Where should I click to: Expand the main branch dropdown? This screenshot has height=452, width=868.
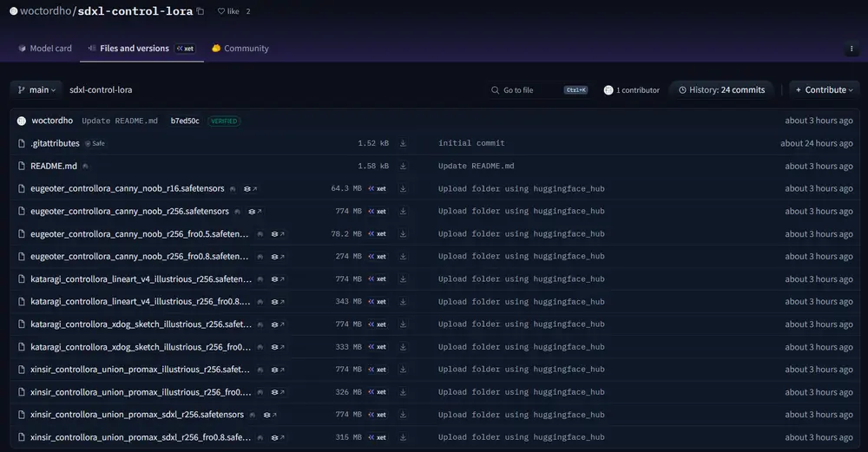point(36,89)
